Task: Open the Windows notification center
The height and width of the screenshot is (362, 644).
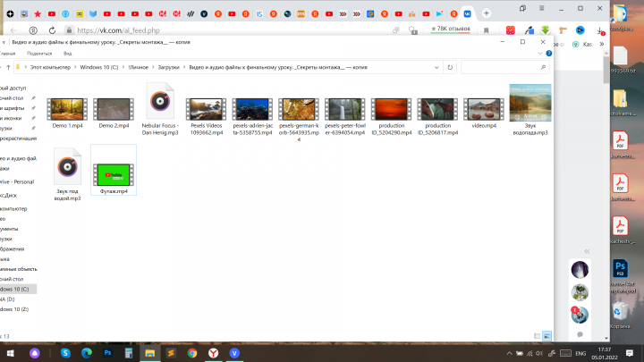Action: click(x=630, y=353)
